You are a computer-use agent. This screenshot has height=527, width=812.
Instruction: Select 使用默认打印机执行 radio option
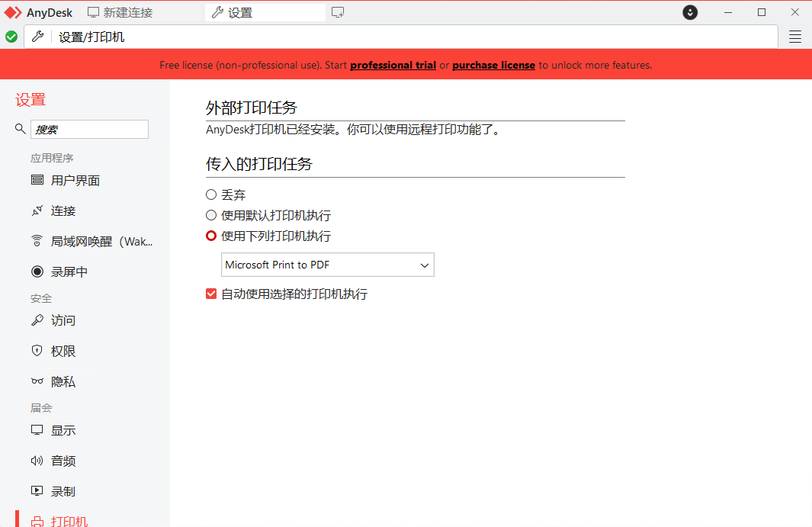pos(211,215)
